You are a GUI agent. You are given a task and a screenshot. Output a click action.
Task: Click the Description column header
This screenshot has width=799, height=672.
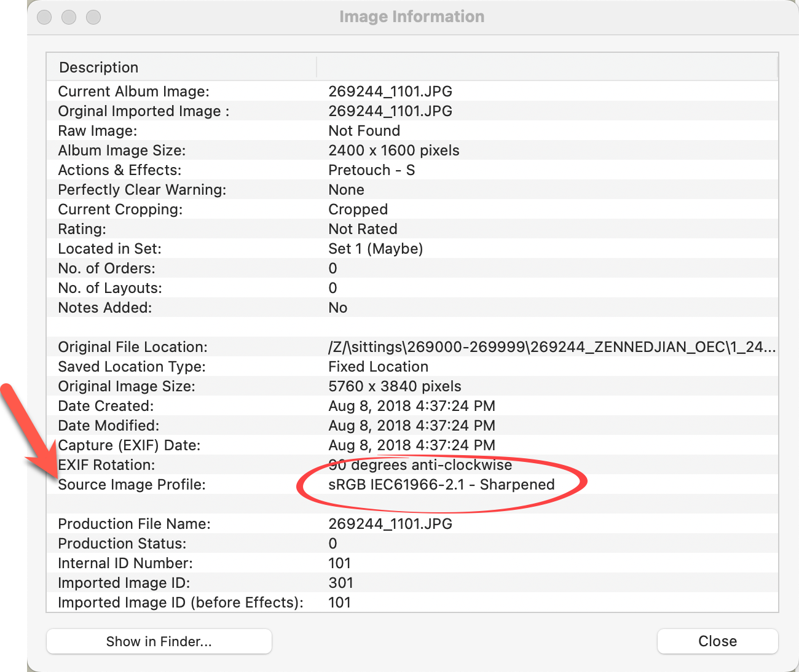click(x=99, y=68)
